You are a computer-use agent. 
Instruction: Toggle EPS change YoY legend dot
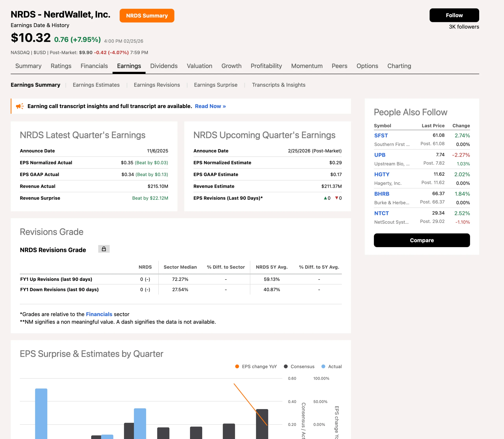237,366
